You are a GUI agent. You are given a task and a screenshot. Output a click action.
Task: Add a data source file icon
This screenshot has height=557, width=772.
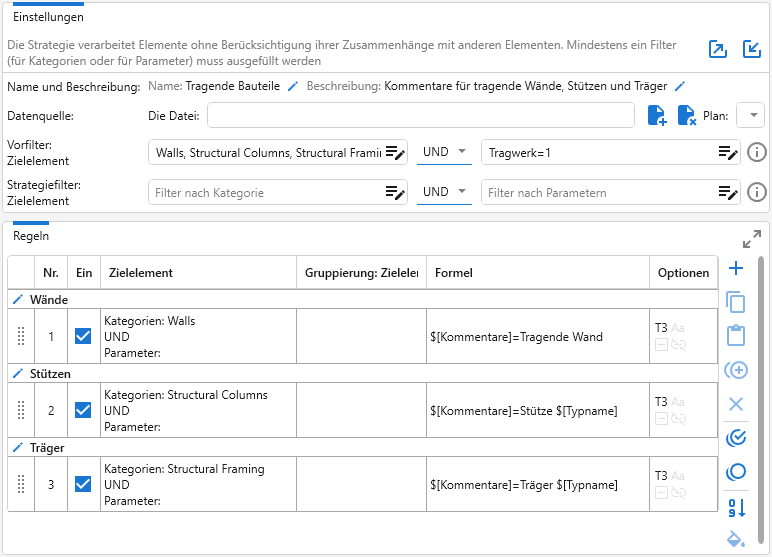click(657, 116)
